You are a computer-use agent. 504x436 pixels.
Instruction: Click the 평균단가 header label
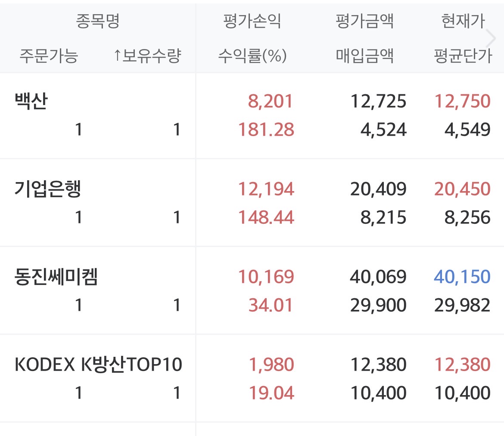point(463,56)
